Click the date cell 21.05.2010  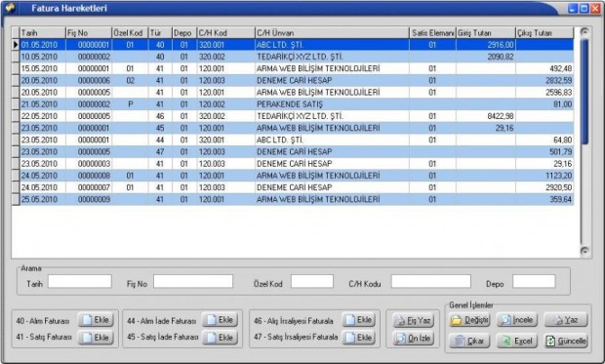click(x=42, y=104)
